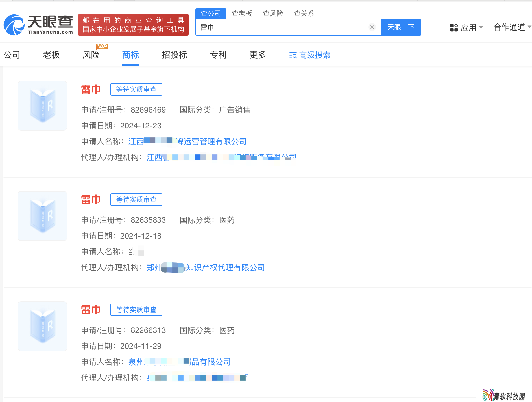Open the 更多 results menu

tap(258, 55)
